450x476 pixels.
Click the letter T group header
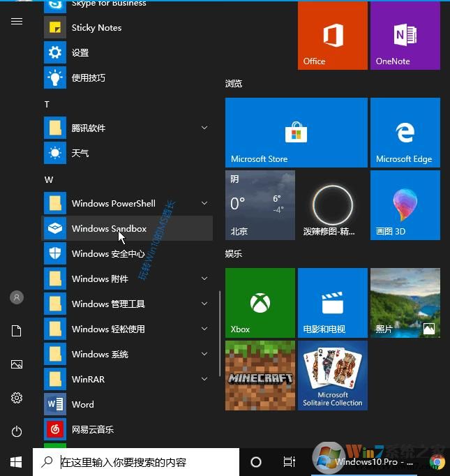coord(47,105)
